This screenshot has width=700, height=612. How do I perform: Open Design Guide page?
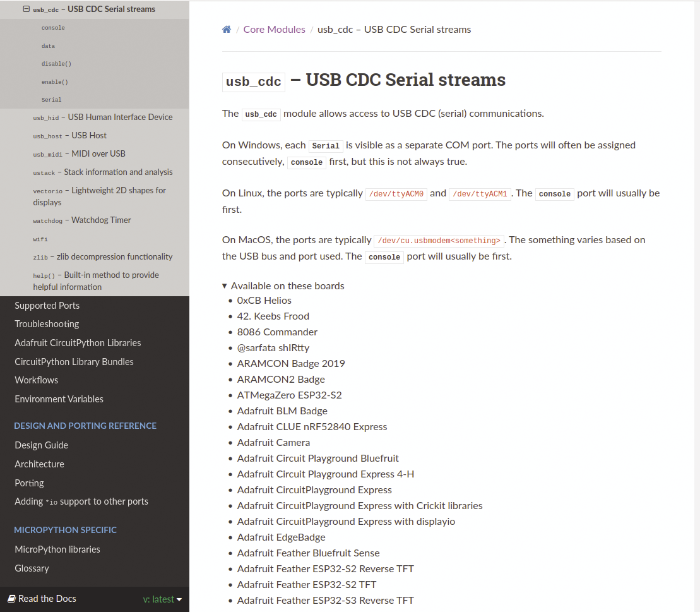[x=42, y=445]
